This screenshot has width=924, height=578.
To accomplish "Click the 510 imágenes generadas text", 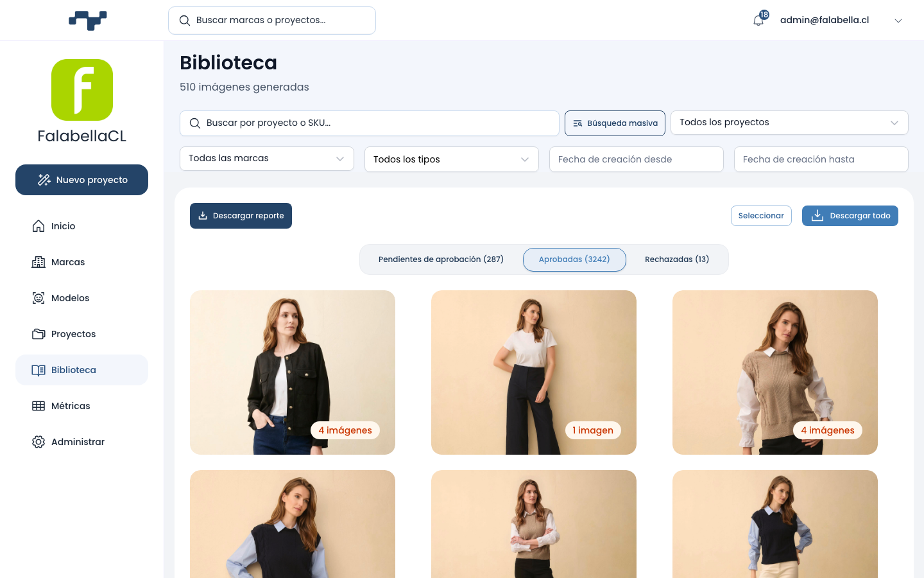I will [x=244, y=87].
